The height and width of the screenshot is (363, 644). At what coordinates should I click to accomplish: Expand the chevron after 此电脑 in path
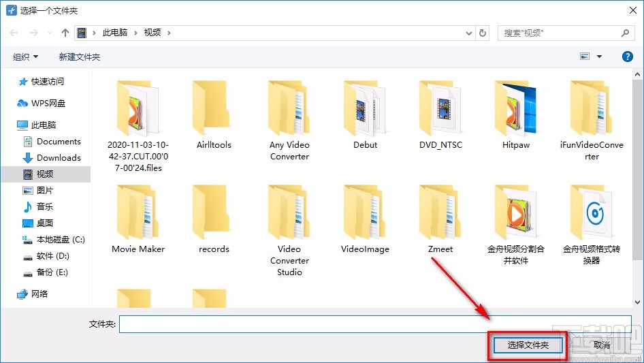click(135, 33)
